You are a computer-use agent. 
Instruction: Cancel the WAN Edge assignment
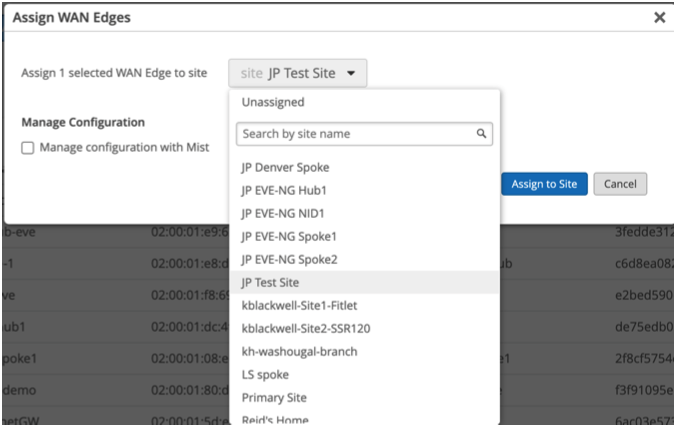tap(620, 184)
